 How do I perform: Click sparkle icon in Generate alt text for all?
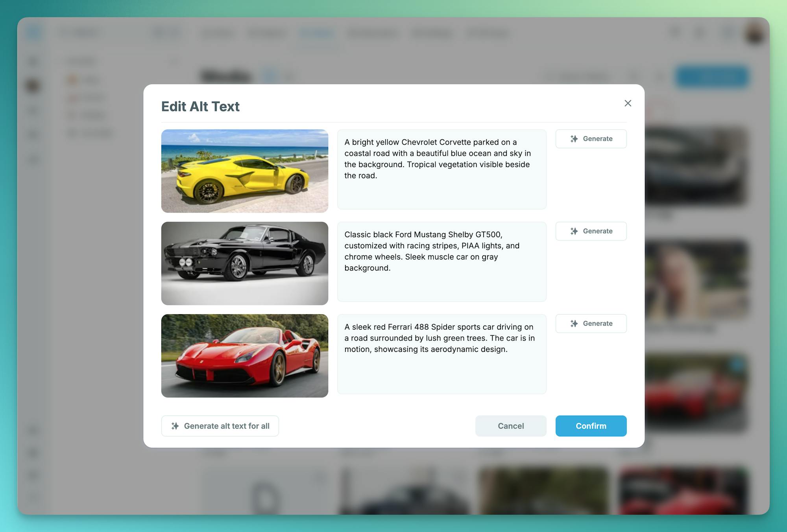(175, 426)
